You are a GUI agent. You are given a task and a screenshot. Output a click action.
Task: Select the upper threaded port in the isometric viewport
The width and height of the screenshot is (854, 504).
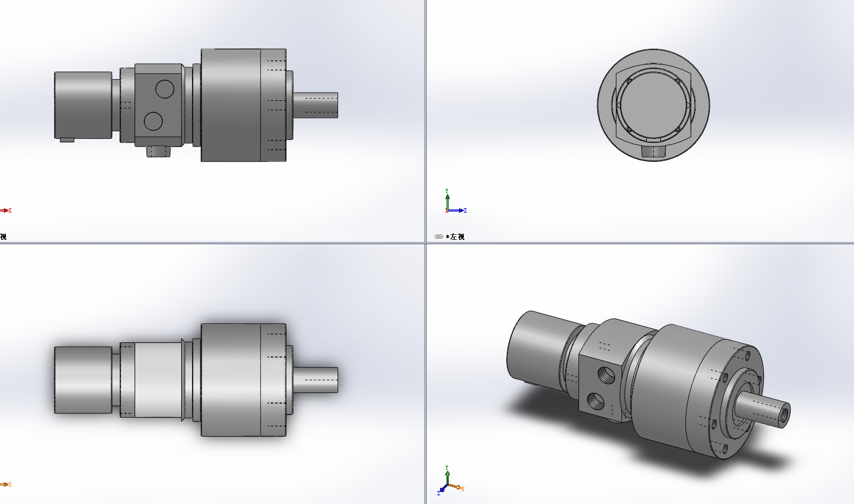607,374
